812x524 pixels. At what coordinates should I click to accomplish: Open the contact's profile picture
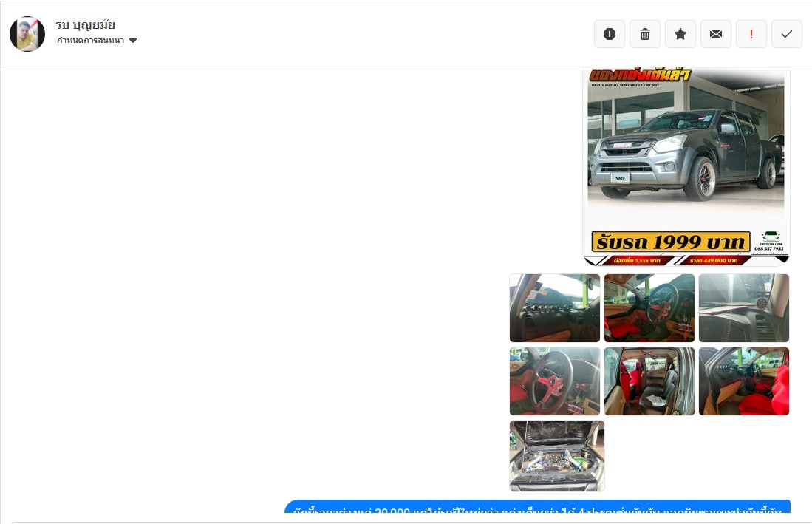click(x=27, y=34)
